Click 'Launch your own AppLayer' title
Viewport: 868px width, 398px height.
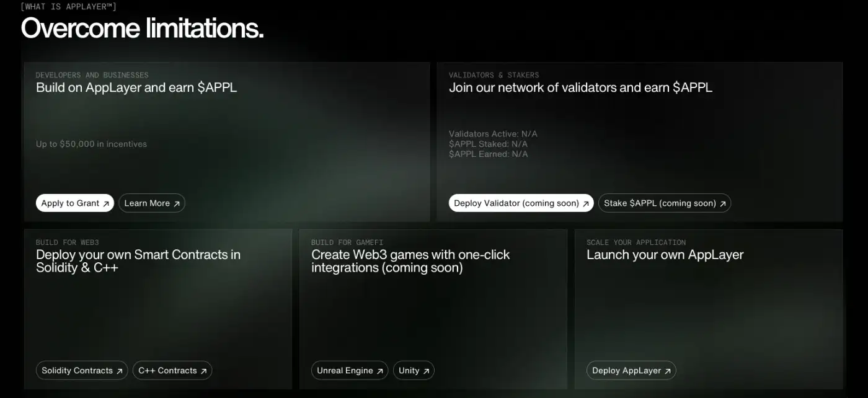click(665, 255)
